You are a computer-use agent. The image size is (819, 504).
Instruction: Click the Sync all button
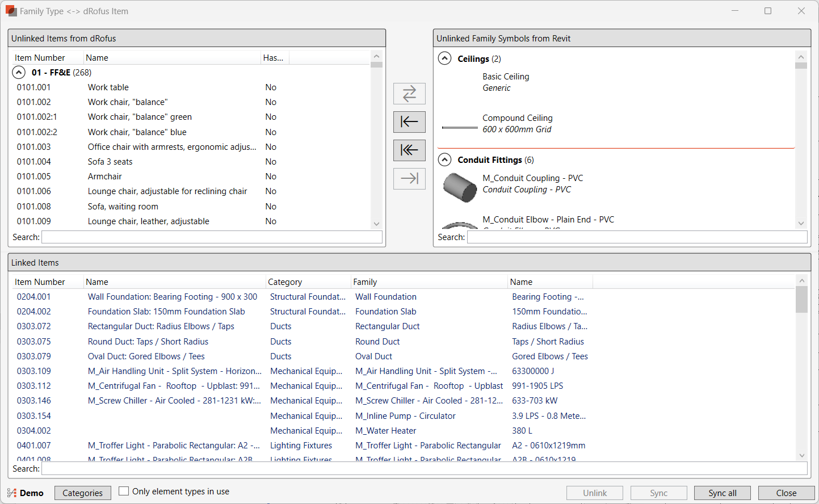[722, 493]
